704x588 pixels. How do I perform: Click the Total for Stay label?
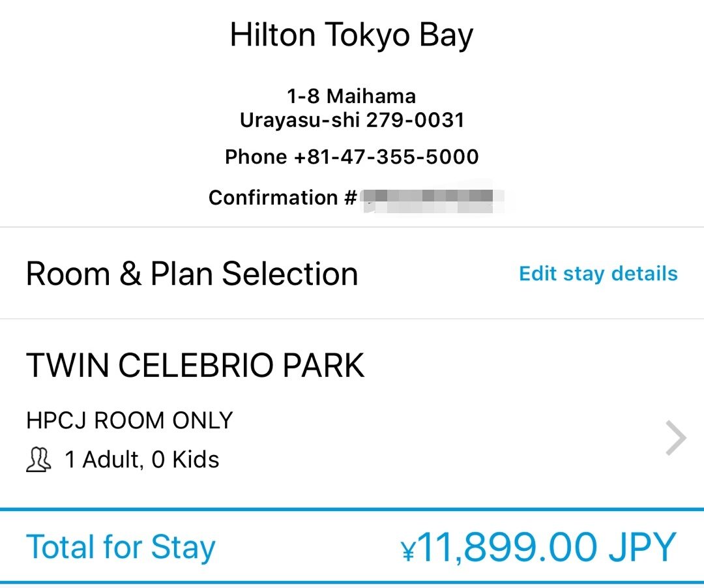pyautogui.click(x=121, y=546)
